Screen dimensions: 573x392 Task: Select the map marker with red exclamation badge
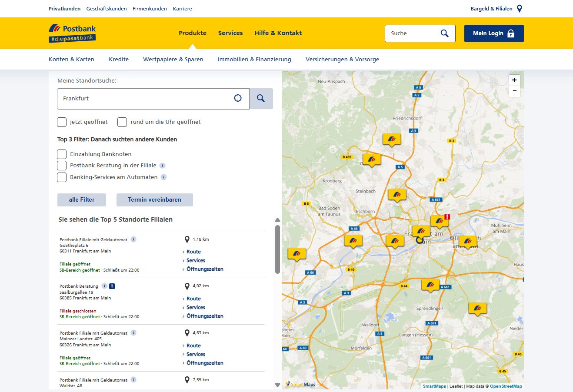pyautogui.click(x=440, y=221)
